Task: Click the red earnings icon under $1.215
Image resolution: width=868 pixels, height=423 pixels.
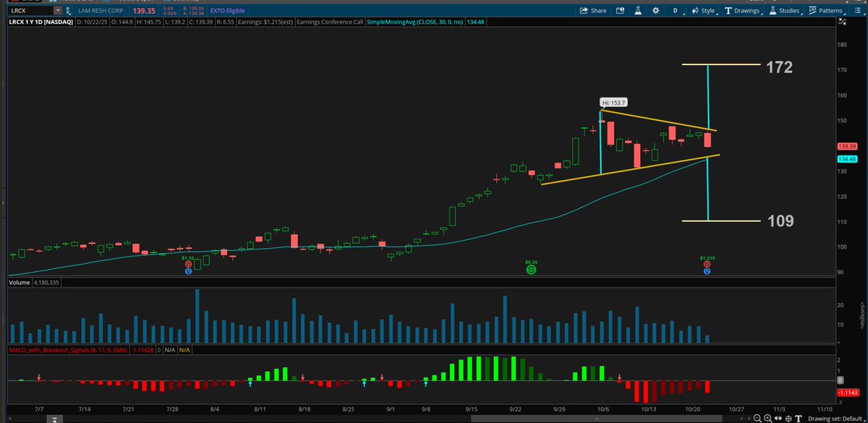Action: (707, 265)
